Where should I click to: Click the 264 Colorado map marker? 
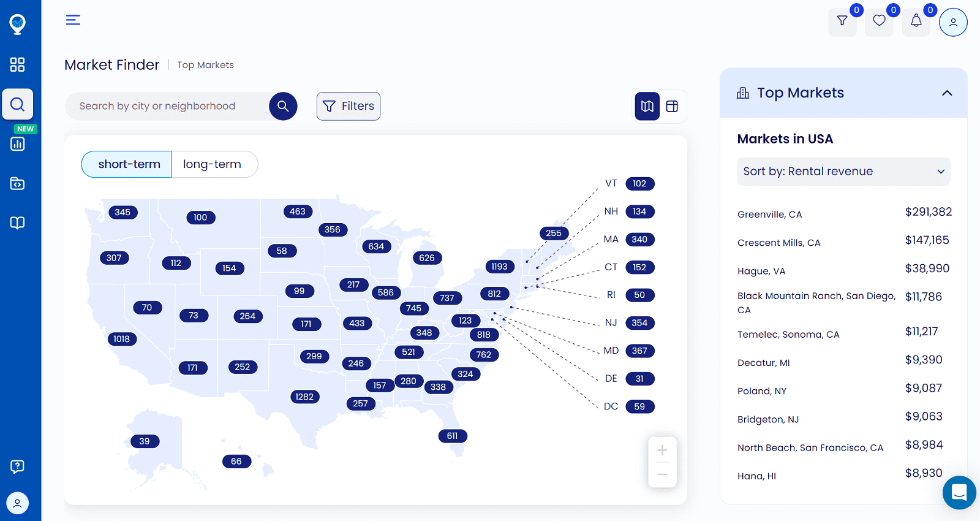[247, 316]
